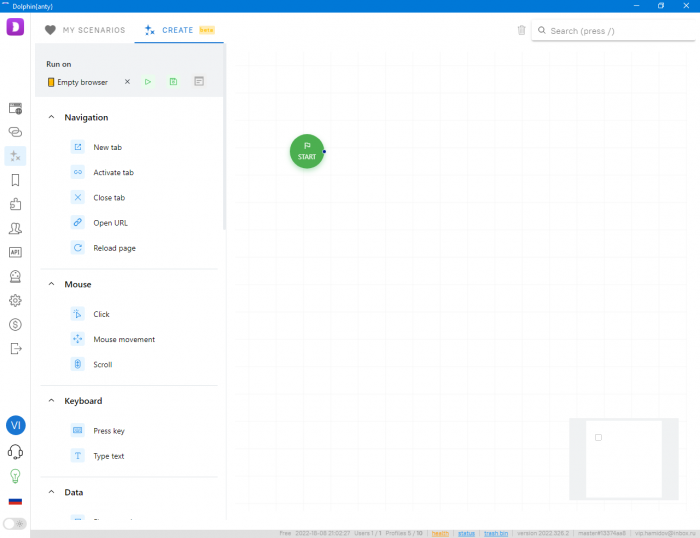Save the scenario with green save icon
Viewport: 700px width, 538px height.
click(x=173, y=82)
